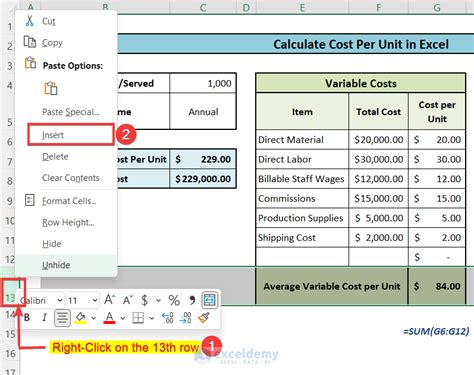
Task: Open the Row Height dialog entry
Action: tap(68, 222)
